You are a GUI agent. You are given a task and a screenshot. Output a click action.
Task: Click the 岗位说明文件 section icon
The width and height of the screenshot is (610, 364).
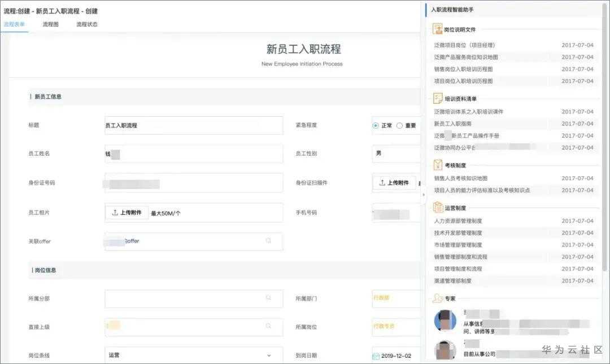(x=438, y=29)
